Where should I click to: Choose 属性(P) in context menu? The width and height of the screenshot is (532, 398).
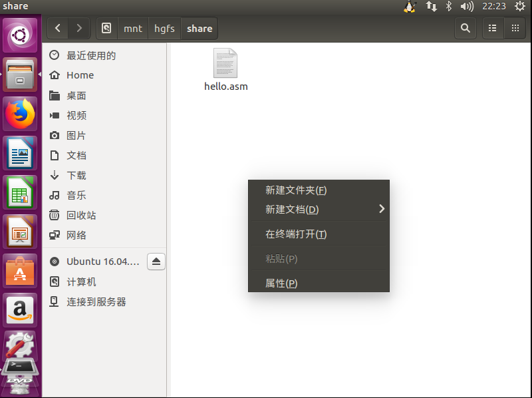point(319,283)
